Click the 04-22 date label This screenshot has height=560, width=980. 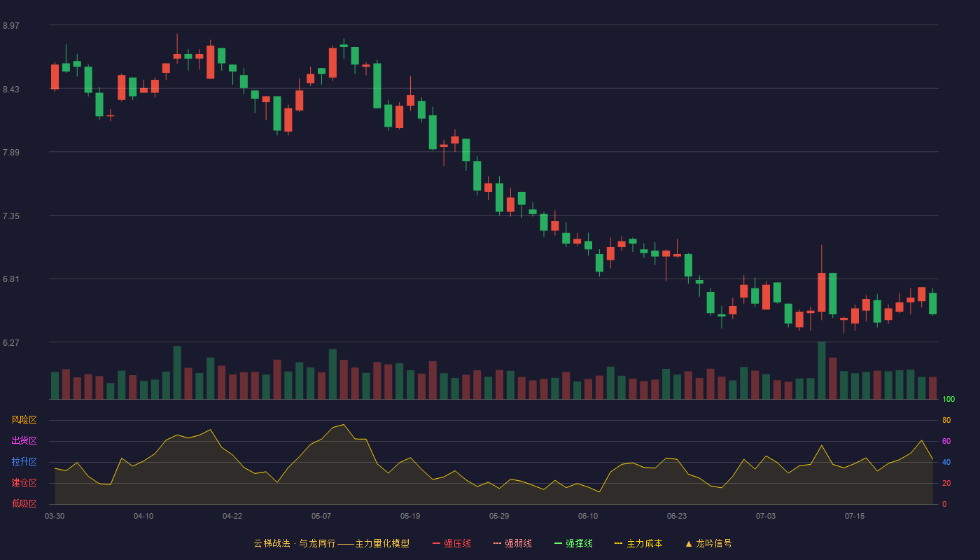pos(232,516)
